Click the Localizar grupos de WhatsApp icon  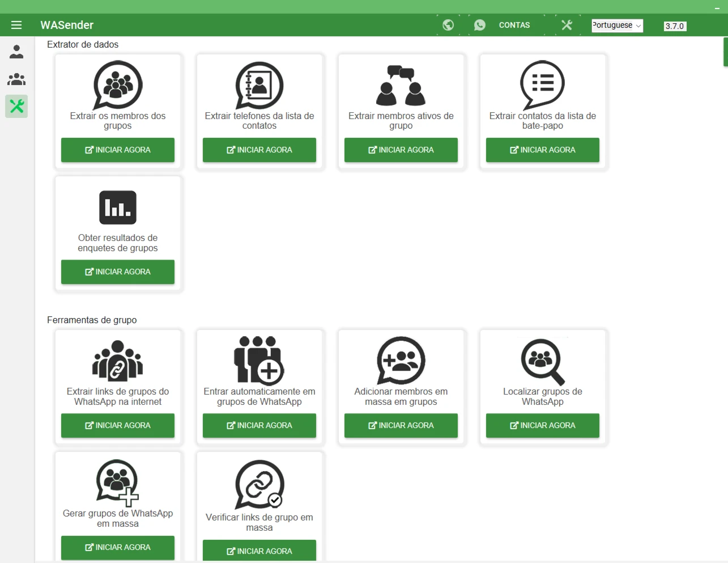click(543, 362)
